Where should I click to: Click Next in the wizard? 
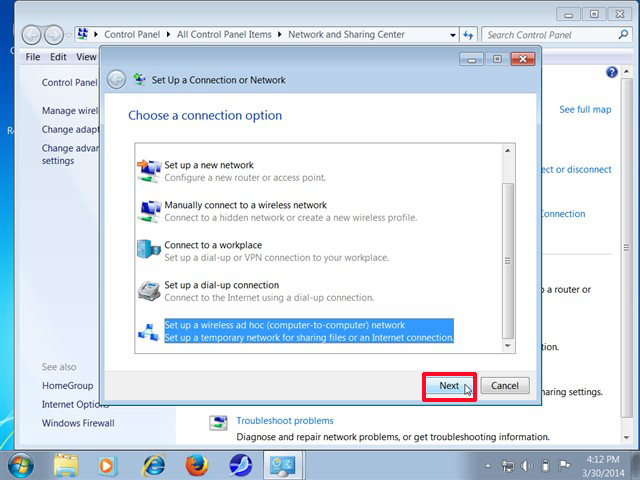449,386
